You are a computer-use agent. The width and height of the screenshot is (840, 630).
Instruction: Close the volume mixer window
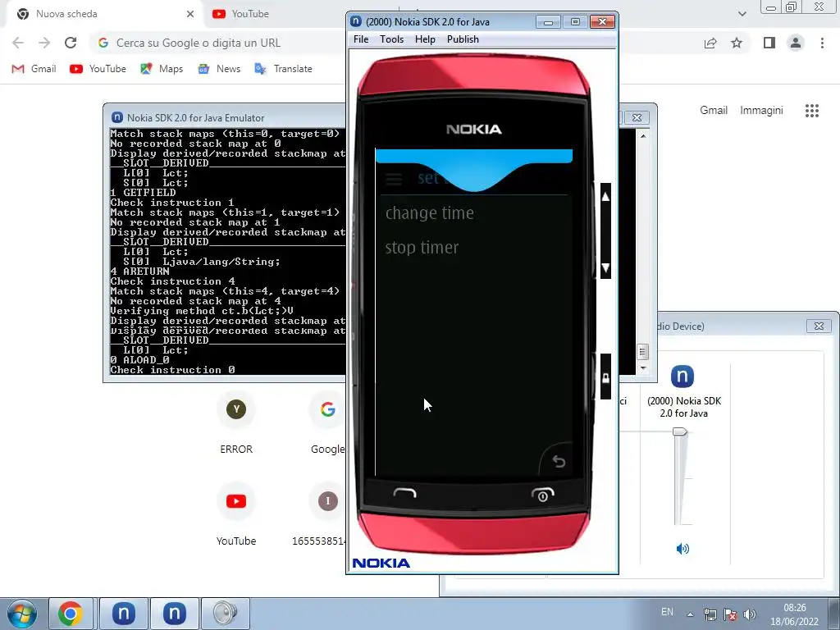point(819,326)
